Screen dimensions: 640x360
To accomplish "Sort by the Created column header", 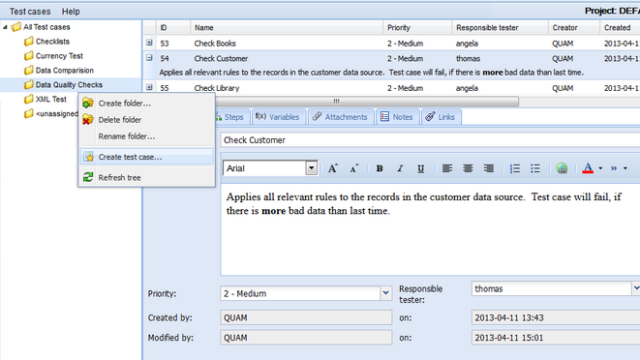I will 620,28.
